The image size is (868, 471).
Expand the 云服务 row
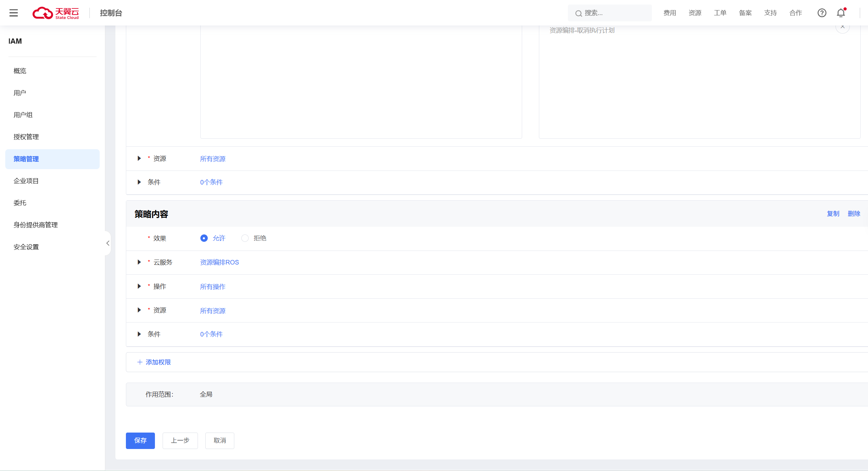tap(139, 262)
